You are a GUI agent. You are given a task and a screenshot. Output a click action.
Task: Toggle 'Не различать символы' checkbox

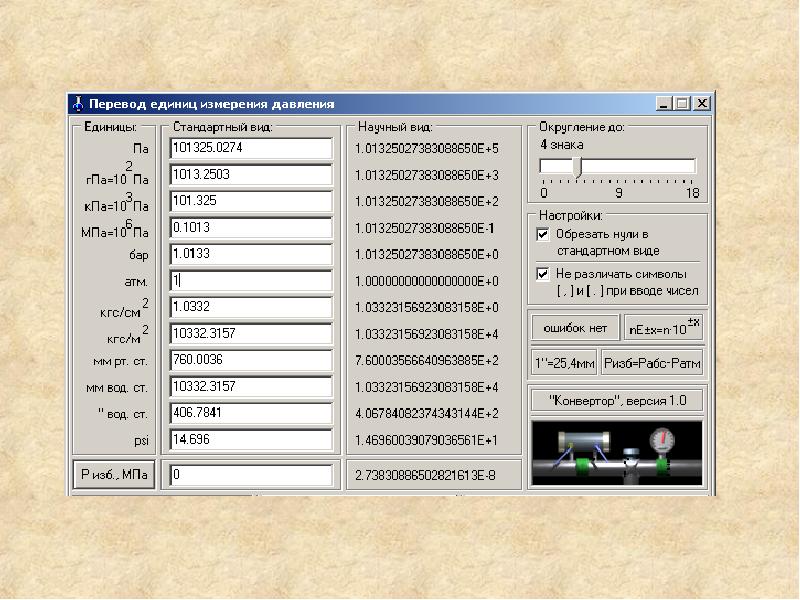544,274
